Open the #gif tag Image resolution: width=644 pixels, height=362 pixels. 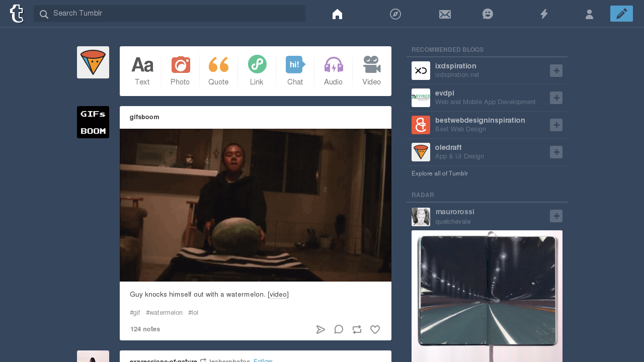coord(135,313)
